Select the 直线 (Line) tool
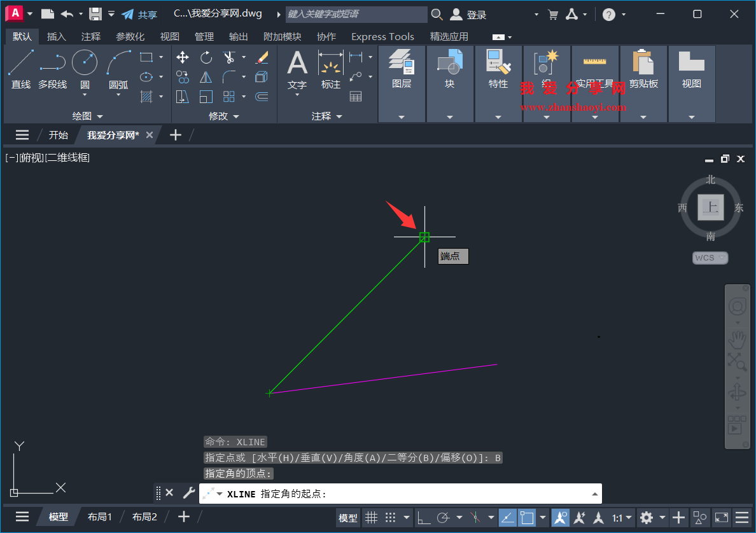 20,70
